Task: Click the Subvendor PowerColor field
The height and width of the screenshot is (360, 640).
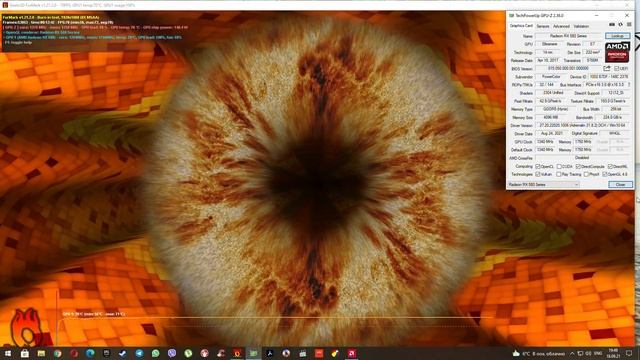Action: coord(551,76)
